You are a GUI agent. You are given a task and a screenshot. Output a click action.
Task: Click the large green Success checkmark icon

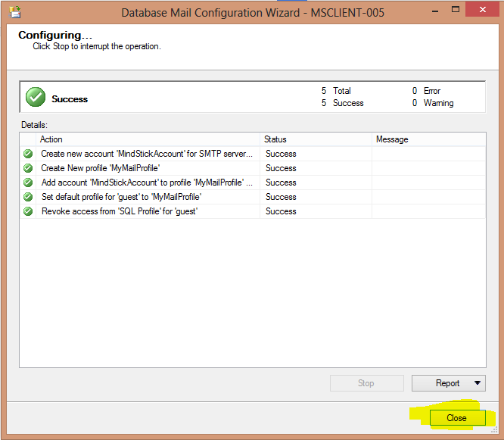click(35, 98)
